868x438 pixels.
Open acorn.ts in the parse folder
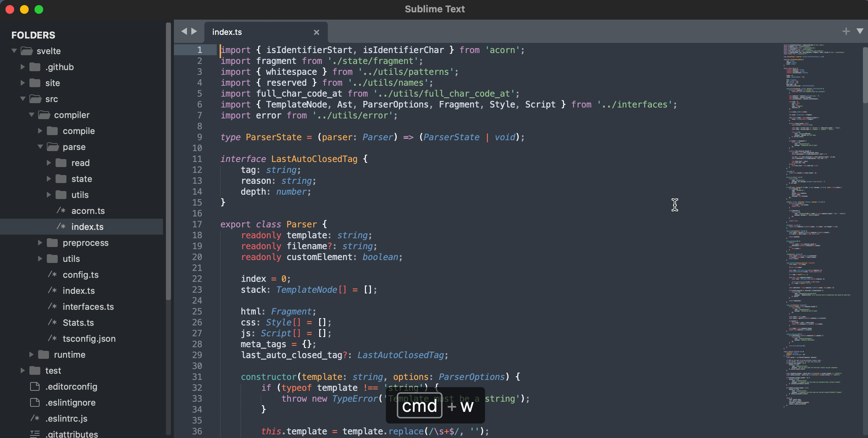[x=88, y=211]
